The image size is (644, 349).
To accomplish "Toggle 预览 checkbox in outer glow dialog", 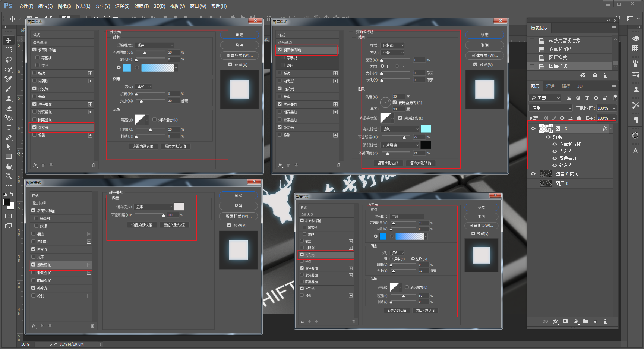I will click(x=230, y=65).
